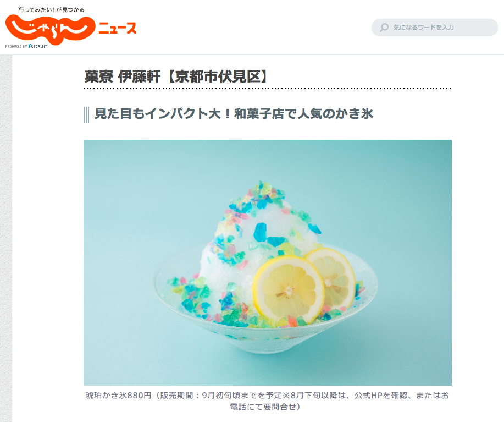The height and width of the screenshot is (422, 504).
Task: Click the front lemon slice in photo
Action: [289, 289]
